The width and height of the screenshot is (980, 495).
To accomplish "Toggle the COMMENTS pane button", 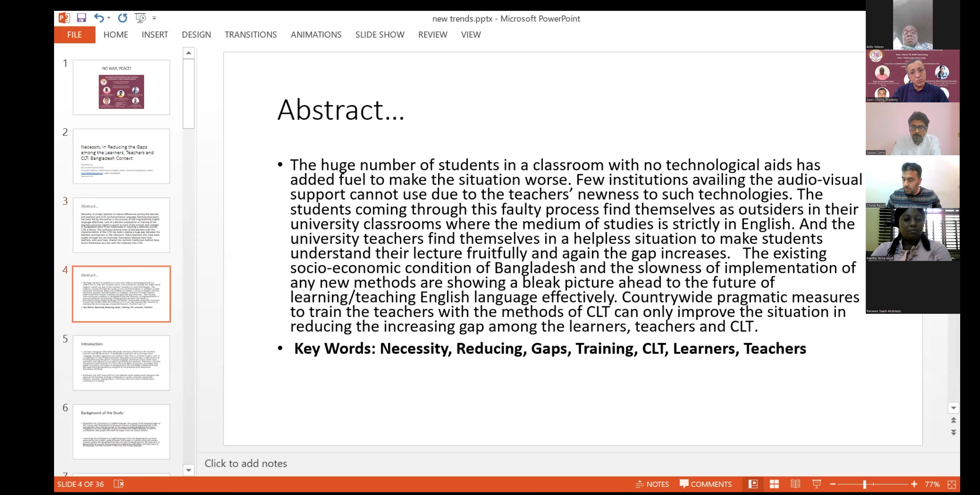I will 705,484.
